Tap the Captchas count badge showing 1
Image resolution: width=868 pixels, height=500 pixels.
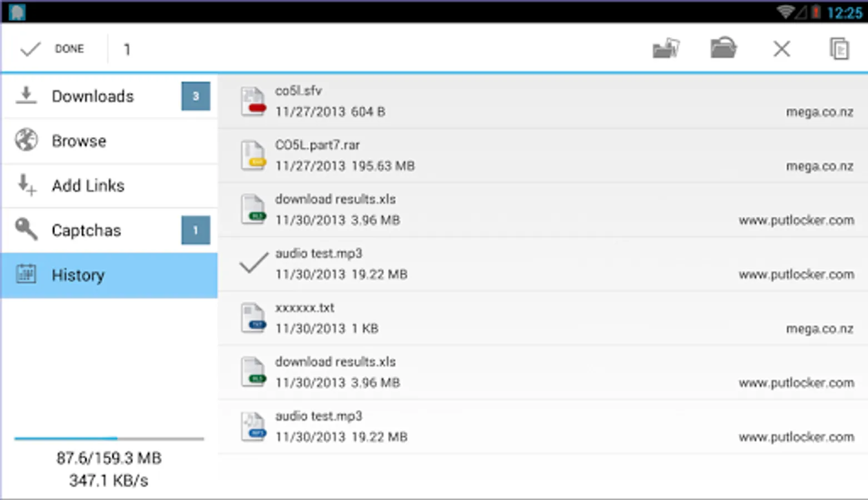(x=196, y=230)
